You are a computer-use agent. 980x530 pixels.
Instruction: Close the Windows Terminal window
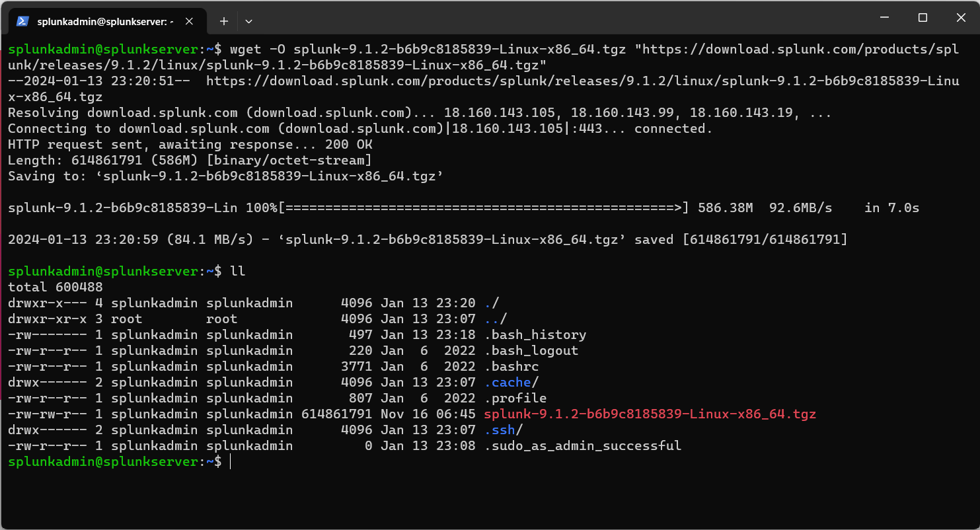[960, 18]
